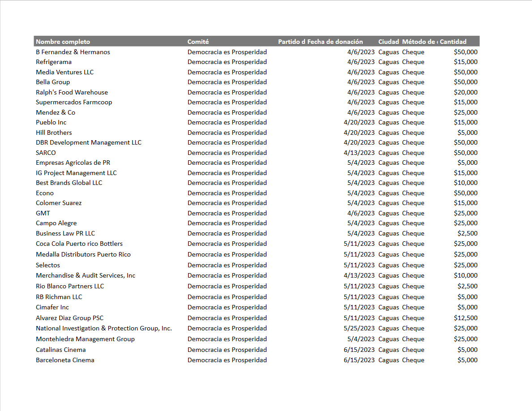This screenshot has height=411, width=532.
Task: Click the 'Catalinas Cinema' cell
Action: point(61,350)
